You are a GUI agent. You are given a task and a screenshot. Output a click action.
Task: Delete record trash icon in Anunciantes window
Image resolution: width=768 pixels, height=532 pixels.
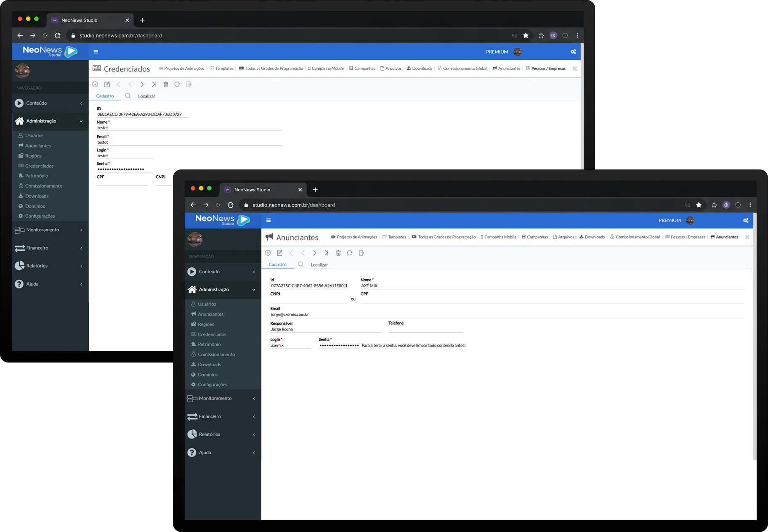(x=338, y=253)
